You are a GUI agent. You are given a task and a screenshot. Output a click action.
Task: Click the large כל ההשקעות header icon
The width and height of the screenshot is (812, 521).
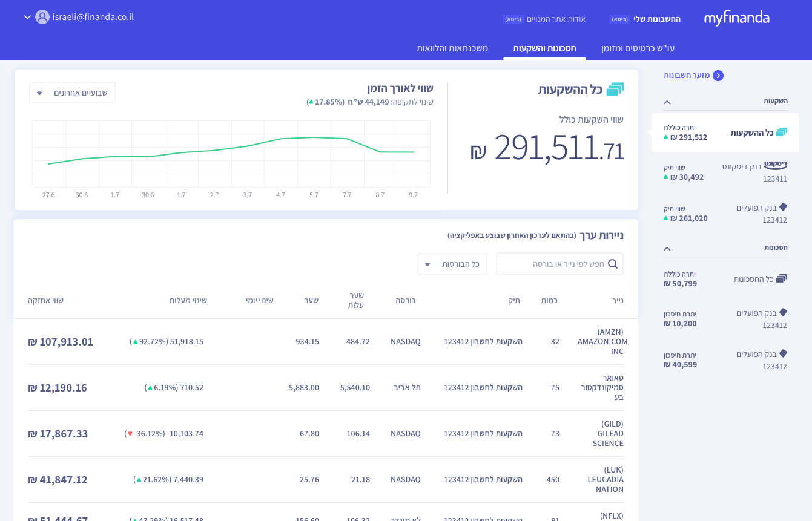pos(615,90)
